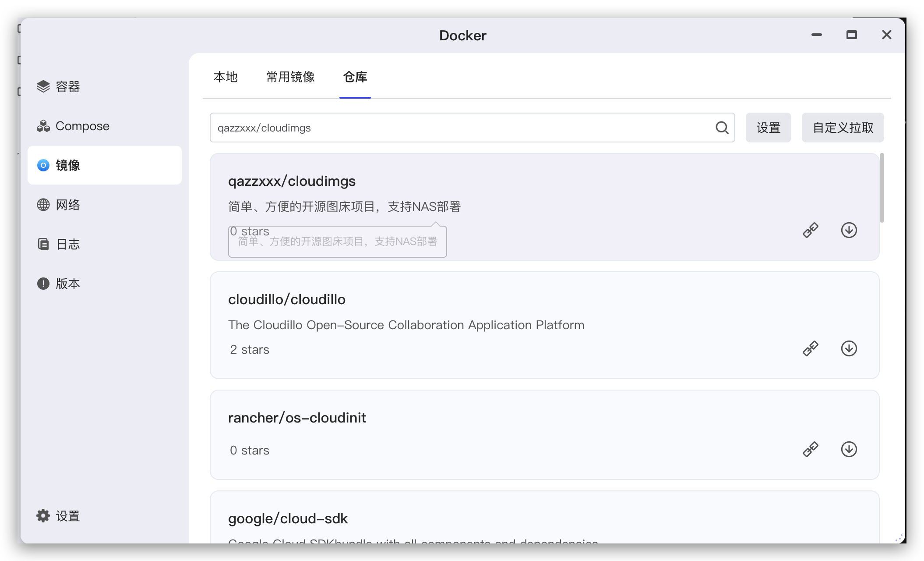Pull the cloudillo/cloudillo image
Viewport: 924px width, 561px height.
pos(849,348)
